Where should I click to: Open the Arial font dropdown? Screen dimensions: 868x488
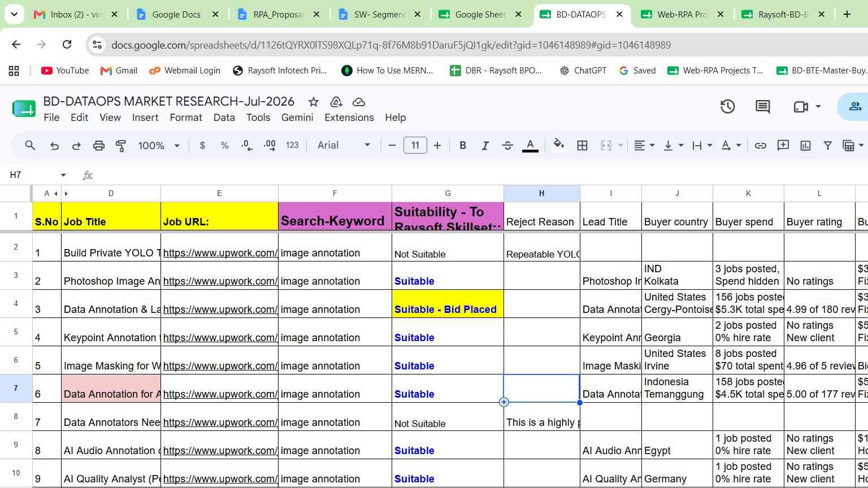(344, 146)
